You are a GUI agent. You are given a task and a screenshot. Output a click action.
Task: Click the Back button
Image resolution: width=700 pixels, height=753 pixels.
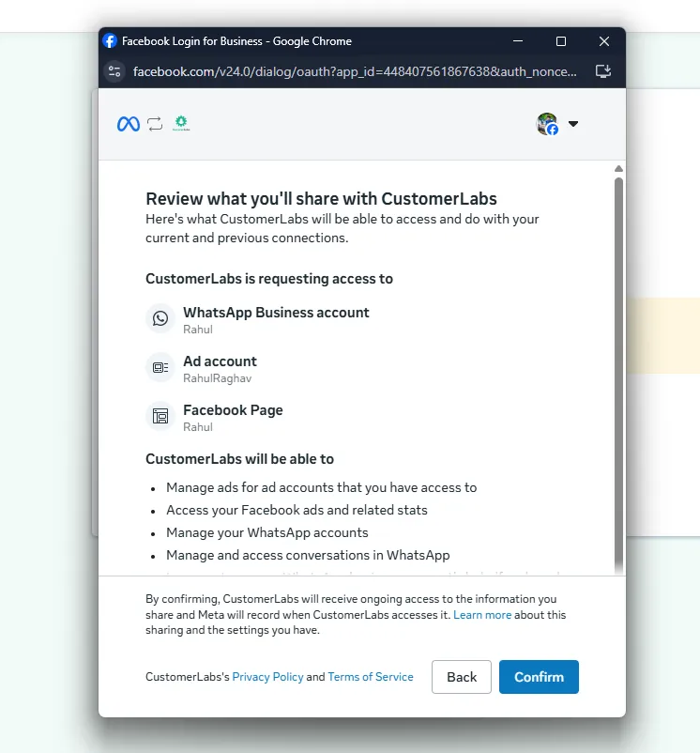461,677
